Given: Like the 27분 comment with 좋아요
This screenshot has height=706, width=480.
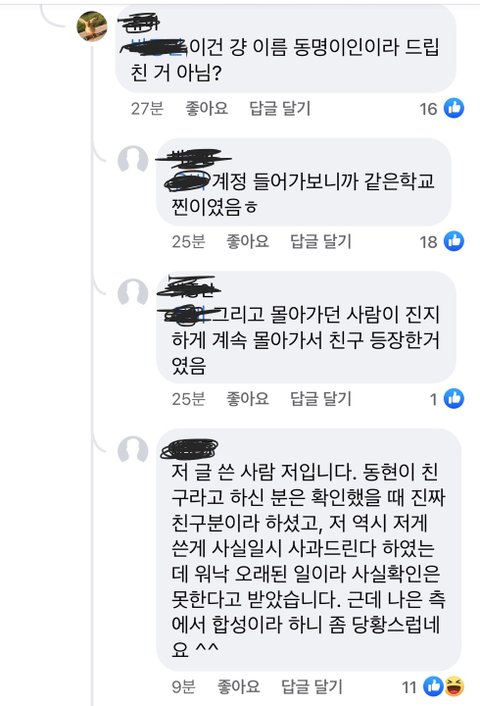Looking at the screenshot, I should pyautogui.click(x=207, y=109).
